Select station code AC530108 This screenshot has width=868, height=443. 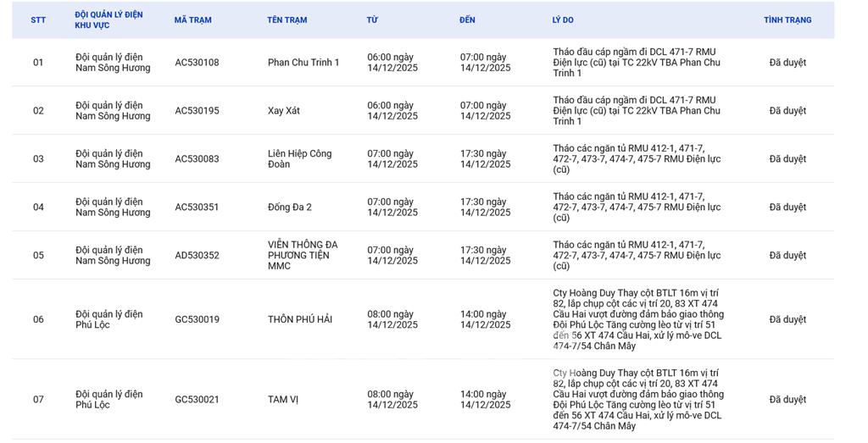[x=197, y=63]
